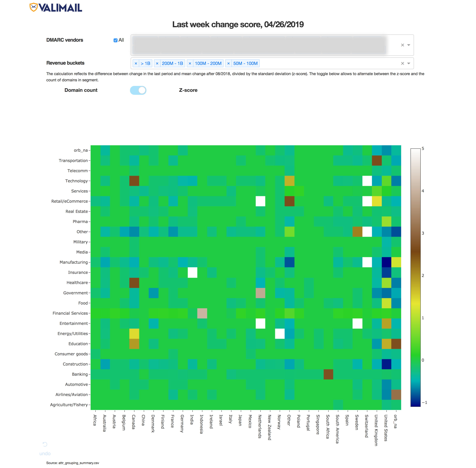Click the 'Agriculture/Fishery' y-axis label
Screen dimensions: 476x468
69,405
